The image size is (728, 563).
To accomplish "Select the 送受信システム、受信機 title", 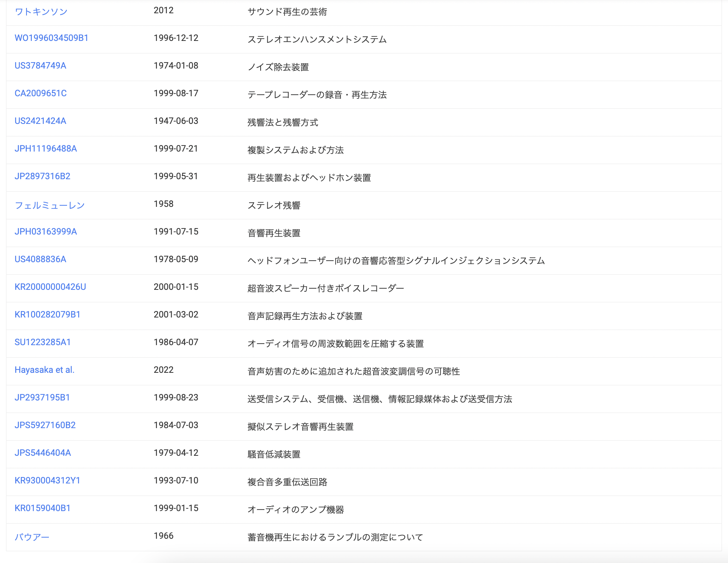I will (x=380, y=399).
